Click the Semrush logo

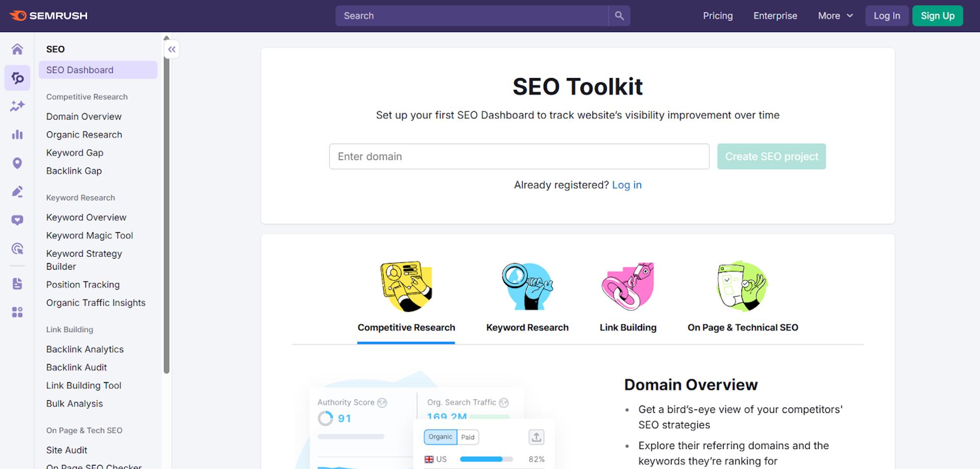49,16
